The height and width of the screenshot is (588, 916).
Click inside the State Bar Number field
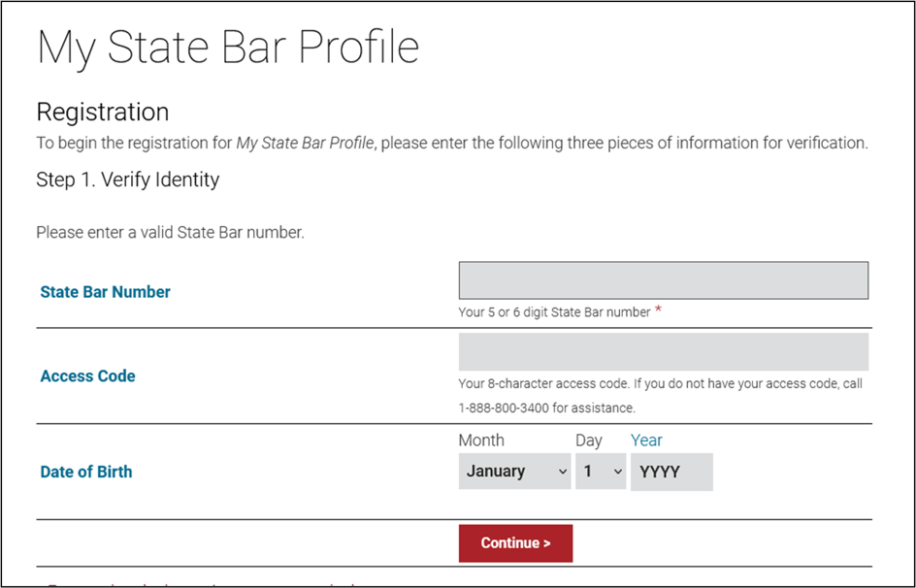coord(664,279)
